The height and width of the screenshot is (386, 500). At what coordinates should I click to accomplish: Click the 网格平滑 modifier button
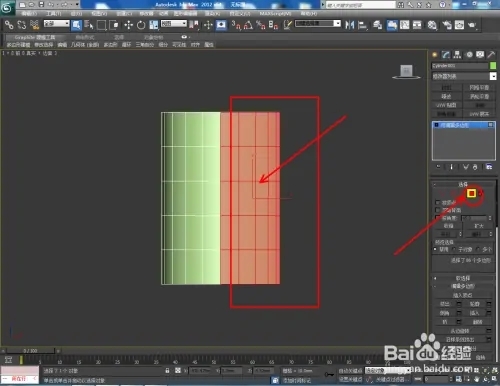[x=479, y=88]
